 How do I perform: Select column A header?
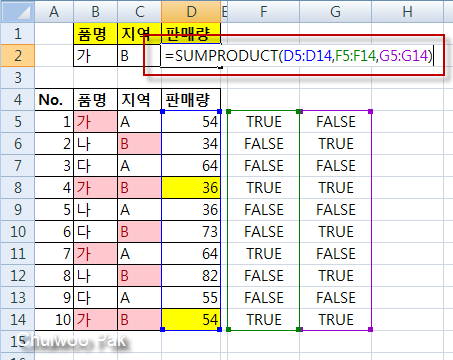pyautogui.click(x=54, y=12)
